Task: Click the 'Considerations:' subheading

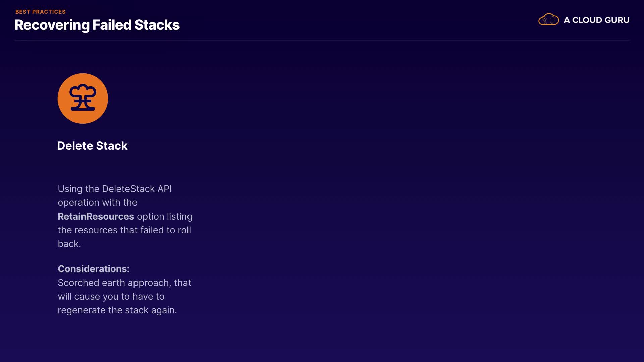Action: coord(94,269)
